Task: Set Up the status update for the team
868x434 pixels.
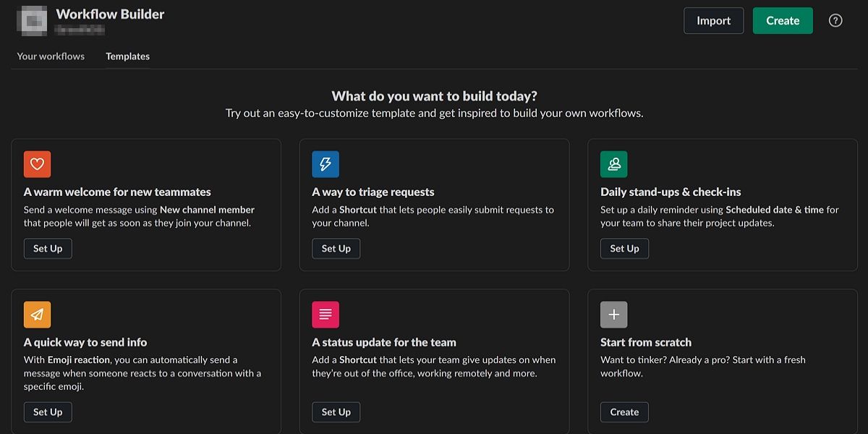Action: [x=336, y=412]
